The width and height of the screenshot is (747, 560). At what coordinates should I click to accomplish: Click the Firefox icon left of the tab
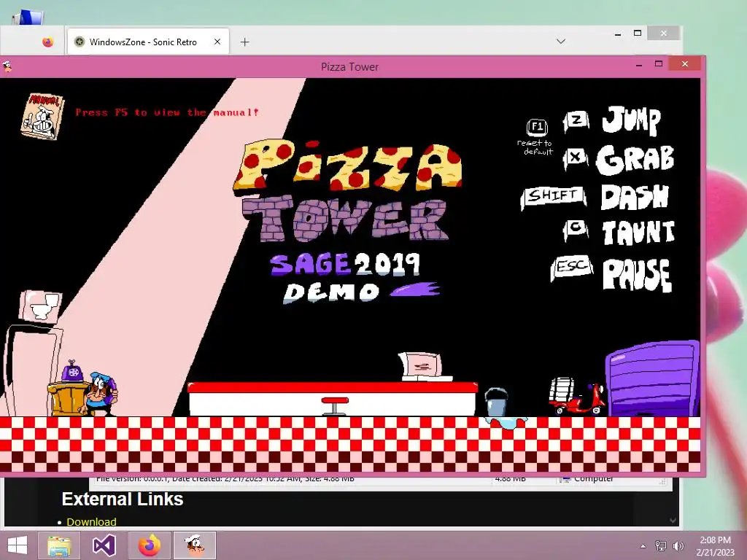click(47, 42)
